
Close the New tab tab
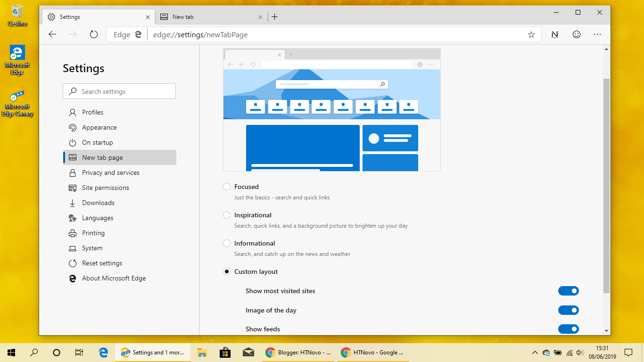coord(260,17)
